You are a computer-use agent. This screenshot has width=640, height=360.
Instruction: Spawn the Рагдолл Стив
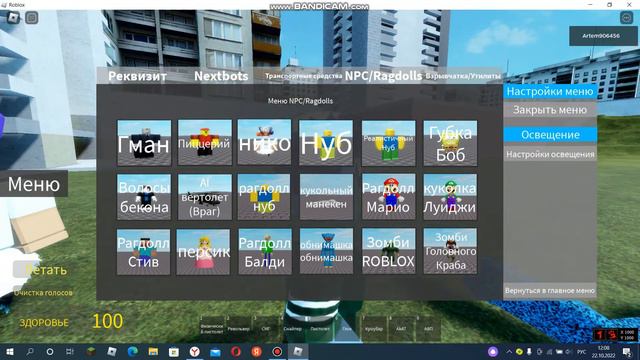pyautogui.click(x=143, y=251)
